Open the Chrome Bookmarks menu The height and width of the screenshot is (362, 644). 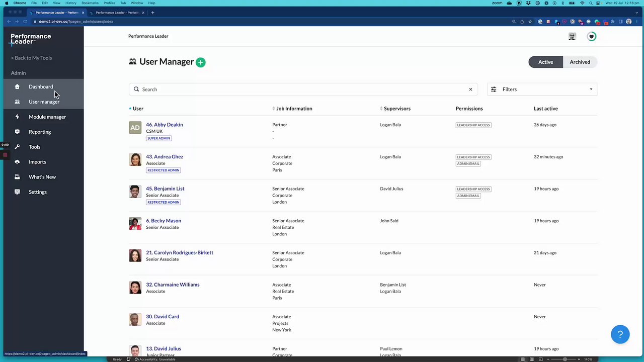point(90,3)
